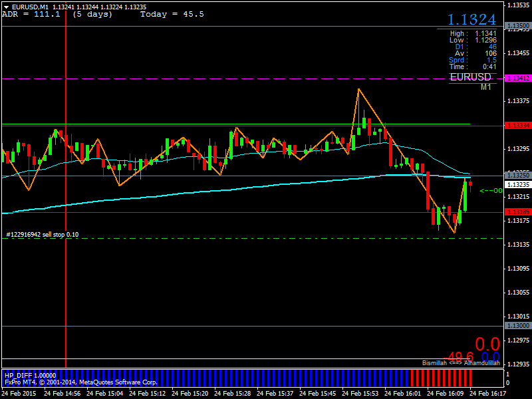
Task: Click the large blue 1.1324 price
Action: 471,20
